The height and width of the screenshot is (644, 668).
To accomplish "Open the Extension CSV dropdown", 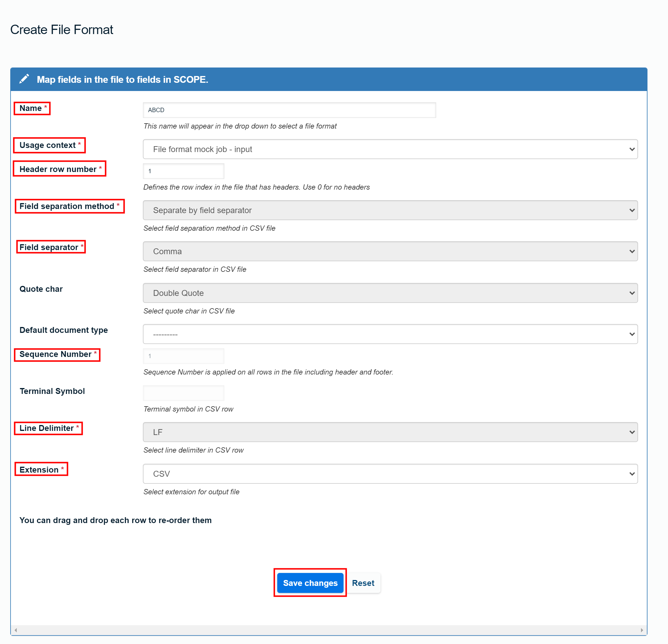I will coord(390,473).
